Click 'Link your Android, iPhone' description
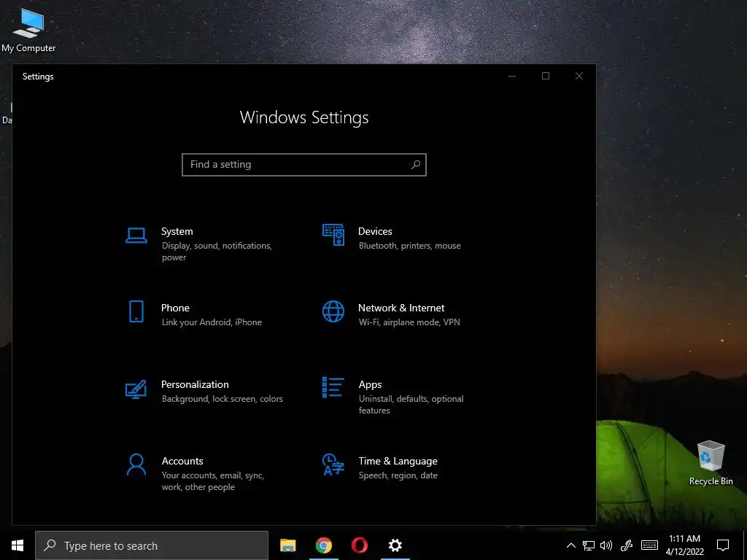The width and height of the screenshot is (747, 560). pyautogui.click(x=212, y=322)
